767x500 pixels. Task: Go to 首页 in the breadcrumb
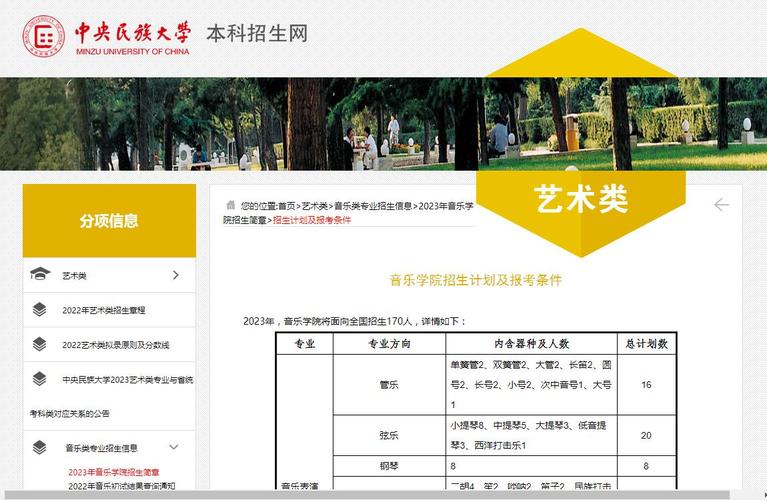tap(287, 206)
